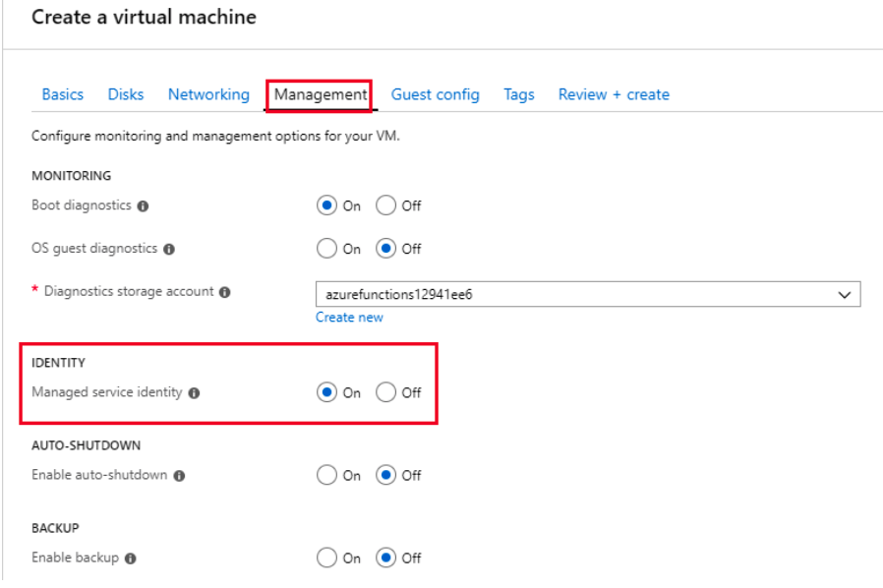Screen dimensions: 883x588
Task: Click info icon beside Enable backup
Action: [x=131, y=559]
